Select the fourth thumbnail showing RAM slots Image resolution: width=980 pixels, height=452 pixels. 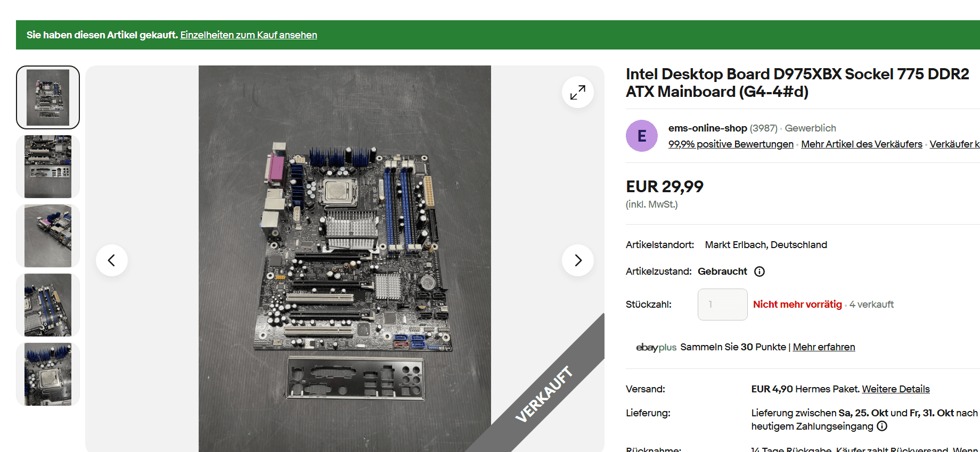tap(48, 305)
